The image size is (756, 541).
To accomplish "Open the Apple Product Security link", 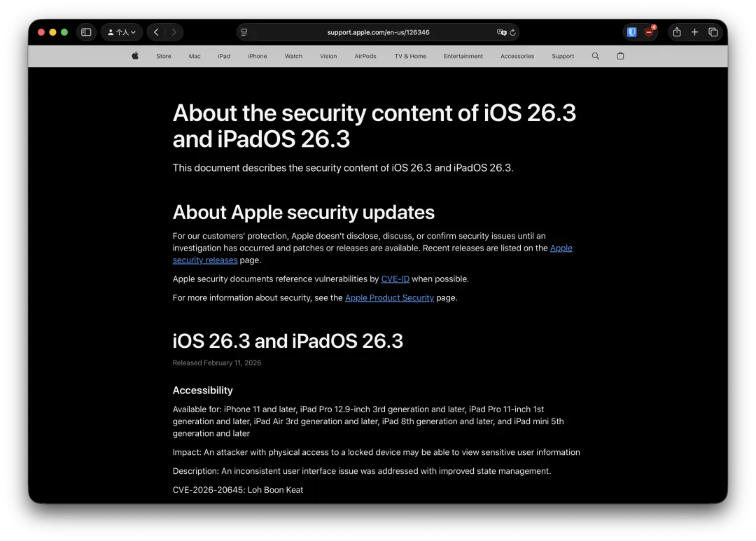I will 389,297.
